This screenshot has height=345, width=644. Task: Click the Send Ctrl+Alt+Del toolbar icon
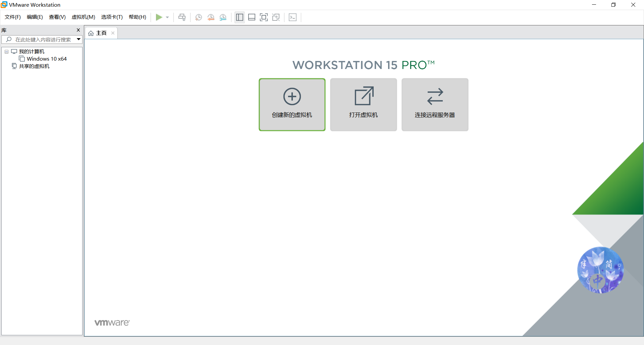click(x=182, y=17)
